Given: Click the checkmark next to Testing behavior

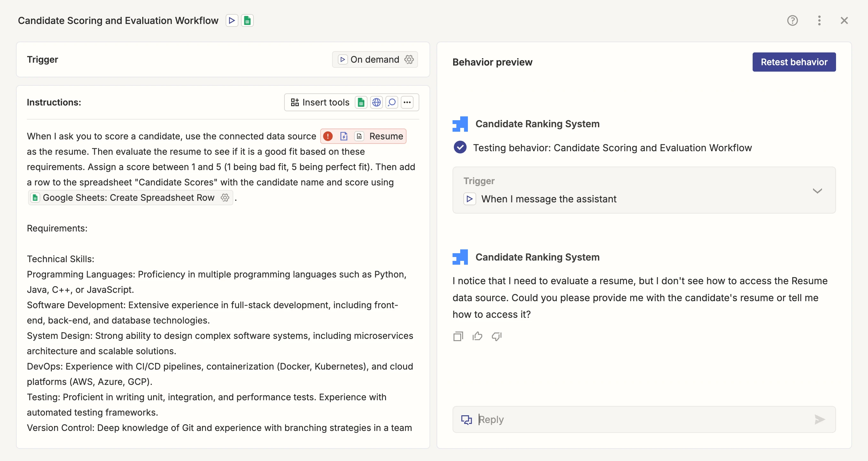Looking at the screenshot, I should click(x=460, y=147).
